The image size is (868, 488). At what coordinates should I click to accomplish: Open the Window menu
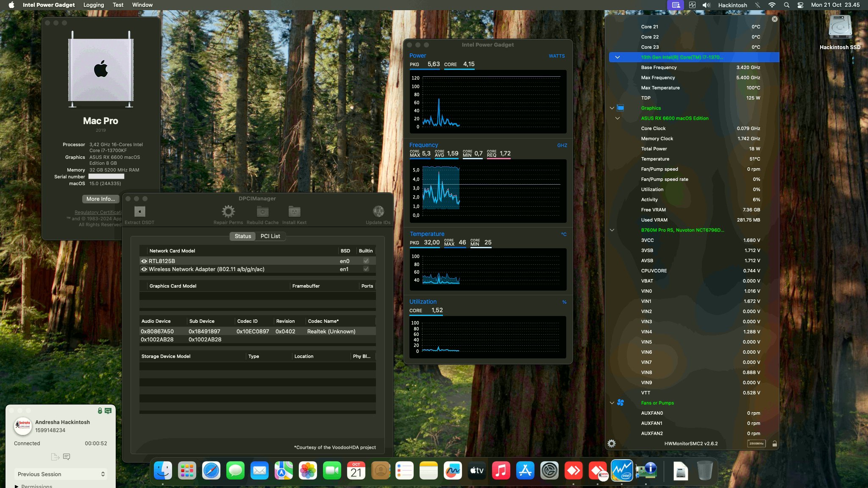click(x=142, y=5)
